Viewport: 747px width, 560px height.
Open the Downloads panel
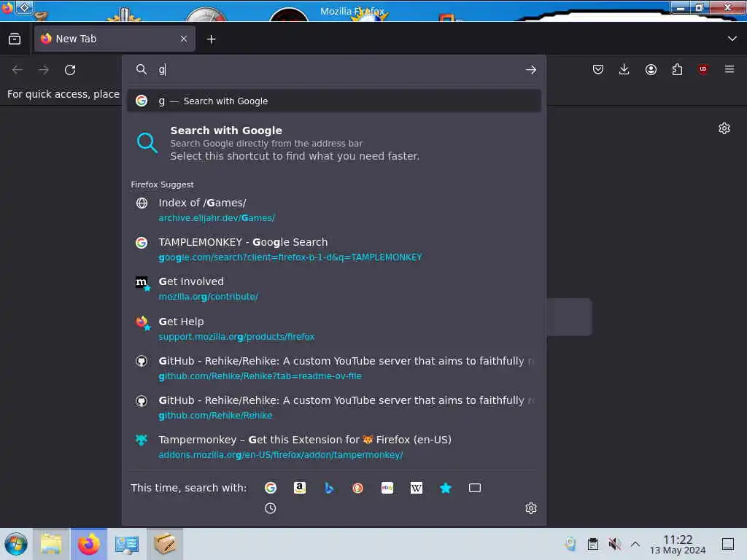(x=624, y=69)
